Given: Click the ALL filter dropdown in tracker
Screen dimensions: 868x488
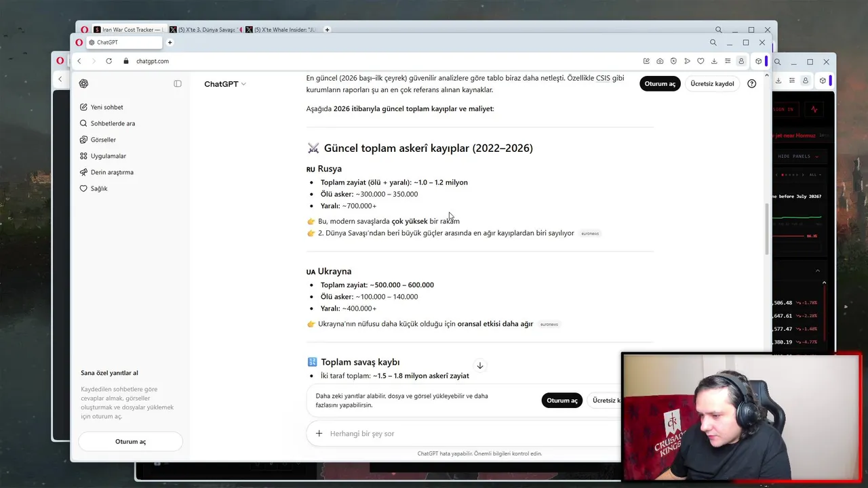Looking at the screenshot, I should [x=814, y=175].
